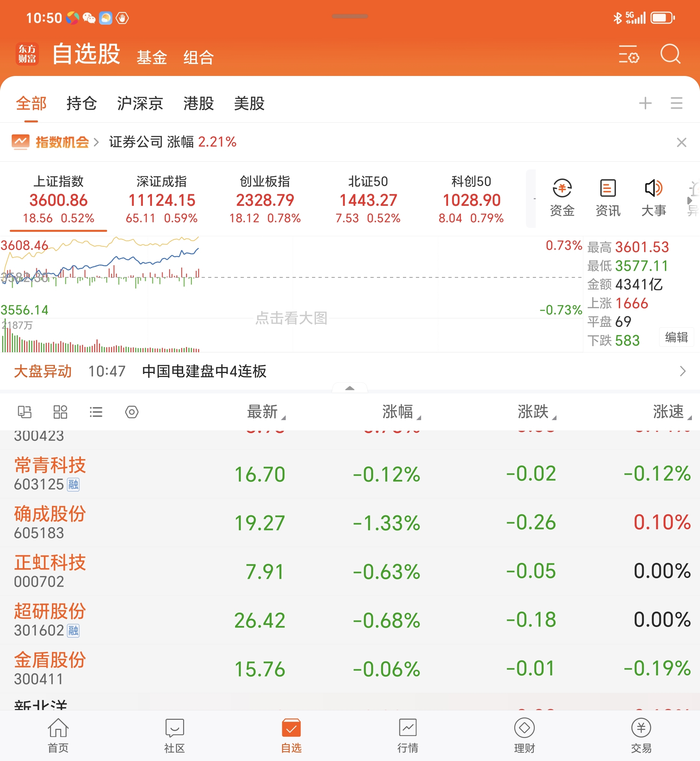Screen dimensions: 700x761
Task: Open the 理财 wealth tab
Action: coord(525,736)
